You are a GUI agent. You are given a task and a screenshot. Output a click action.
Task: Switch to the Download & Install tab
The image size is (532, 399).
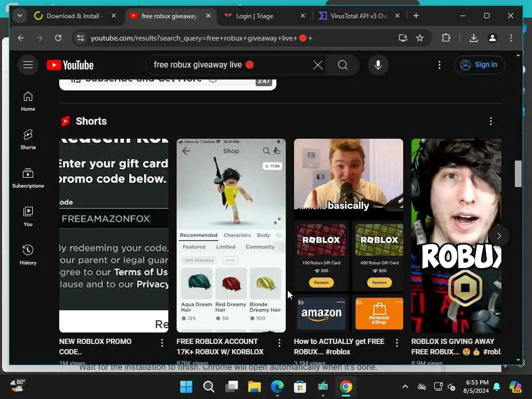tap(73, 16)
